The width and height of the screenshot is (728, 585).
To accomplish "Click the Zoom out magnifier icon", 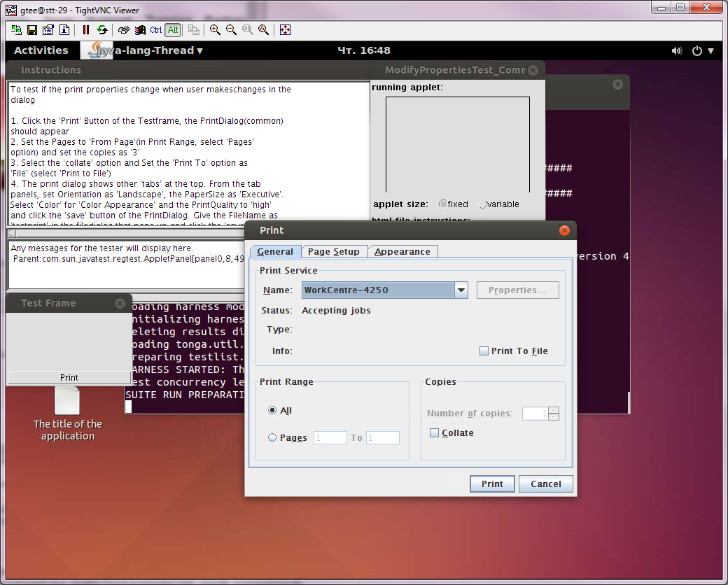I will pyautogui.click(x=231, y=30).
